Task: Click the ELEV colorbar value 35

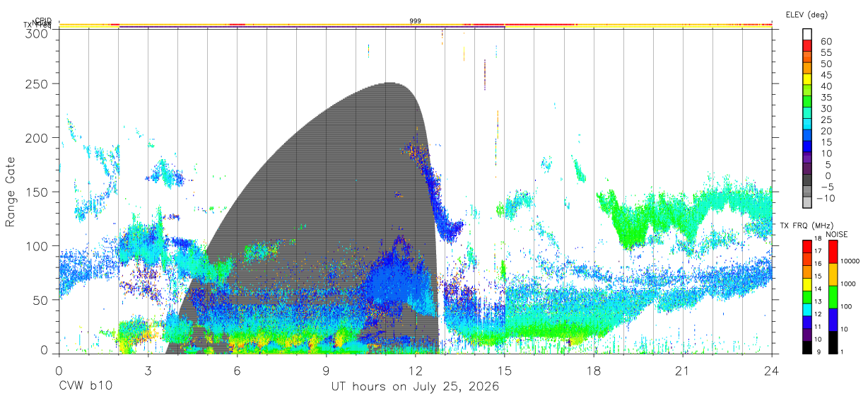Action: 825,97
